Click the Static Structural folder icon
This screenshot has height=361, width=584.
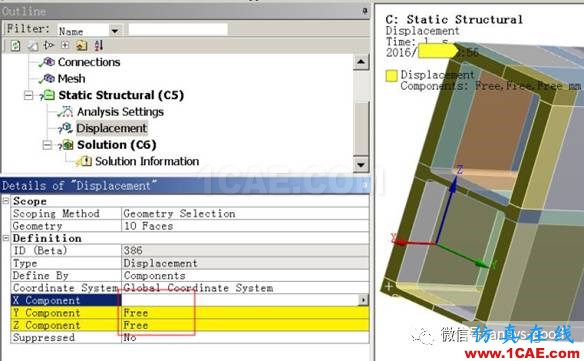[49, 95]
